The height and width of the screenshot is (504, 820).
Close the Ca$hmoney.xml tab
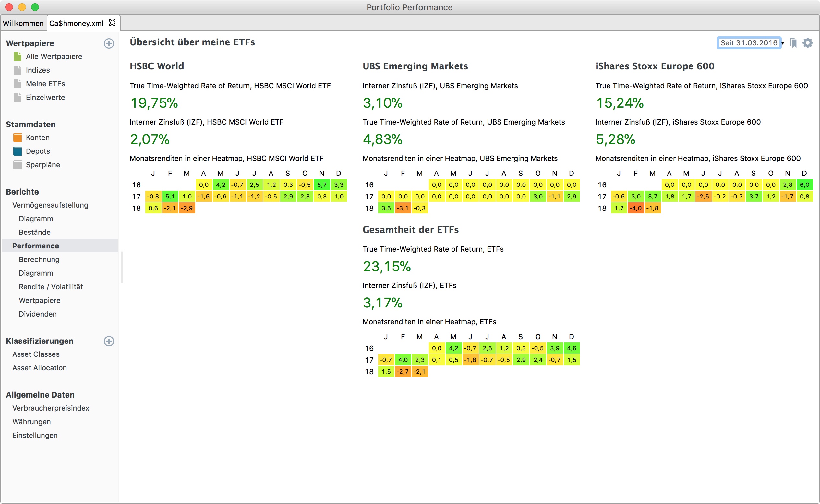click(x=112, y=23)
